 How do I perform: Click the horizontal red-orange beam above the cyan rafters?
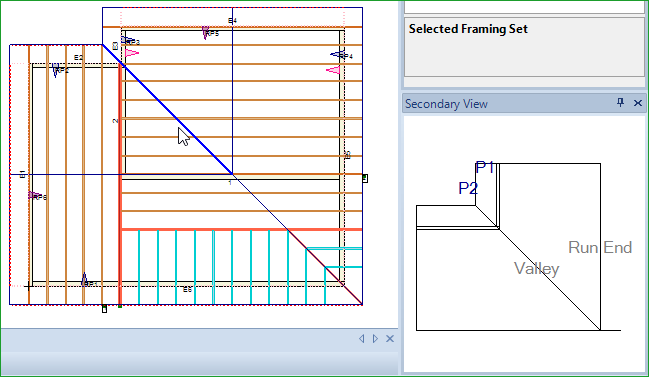coord(242,230)
